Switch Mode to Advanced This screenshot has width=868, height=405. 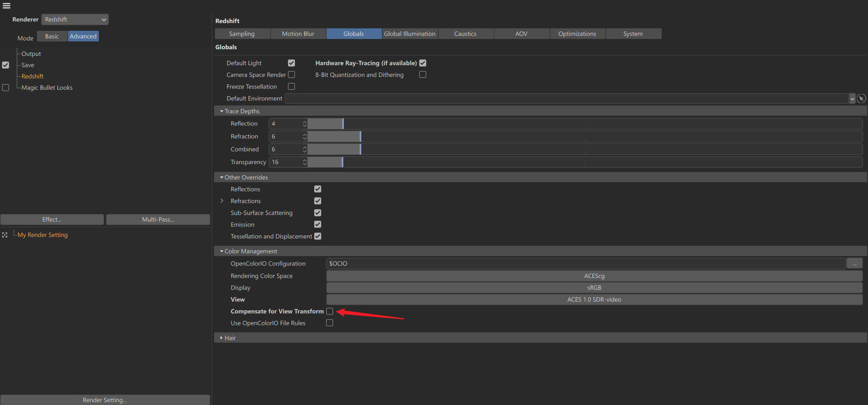pos(83,36)
